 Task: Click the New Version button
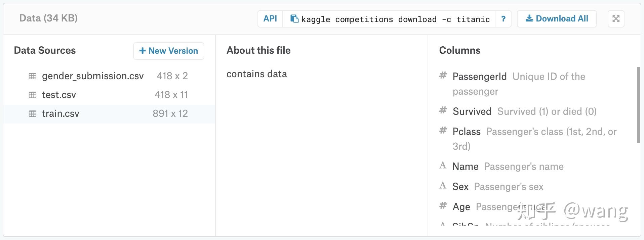click(169, 51)
